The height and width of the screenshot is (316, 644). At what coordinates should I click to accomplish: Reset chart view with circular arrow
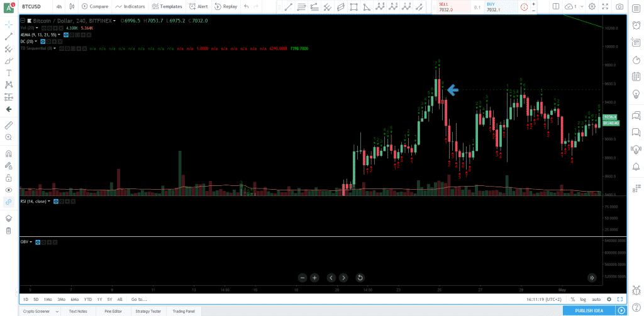tap(360, 278)
